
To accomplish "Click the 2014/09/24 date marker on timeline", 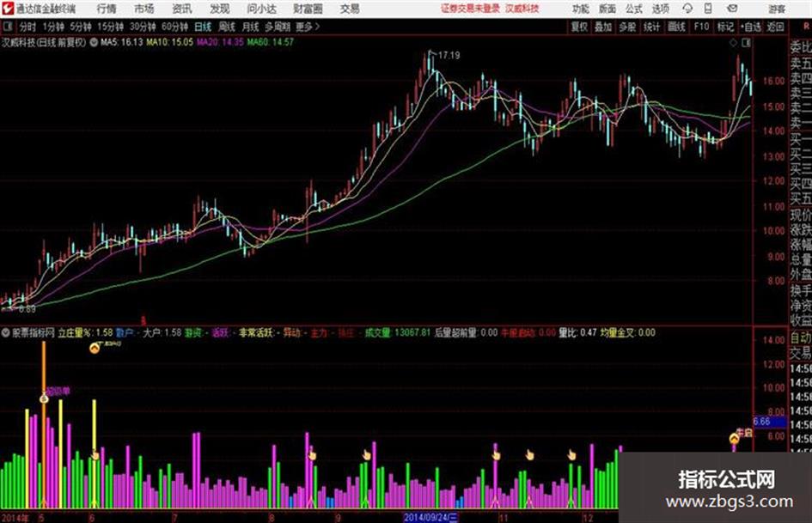I will coord(430,517).
